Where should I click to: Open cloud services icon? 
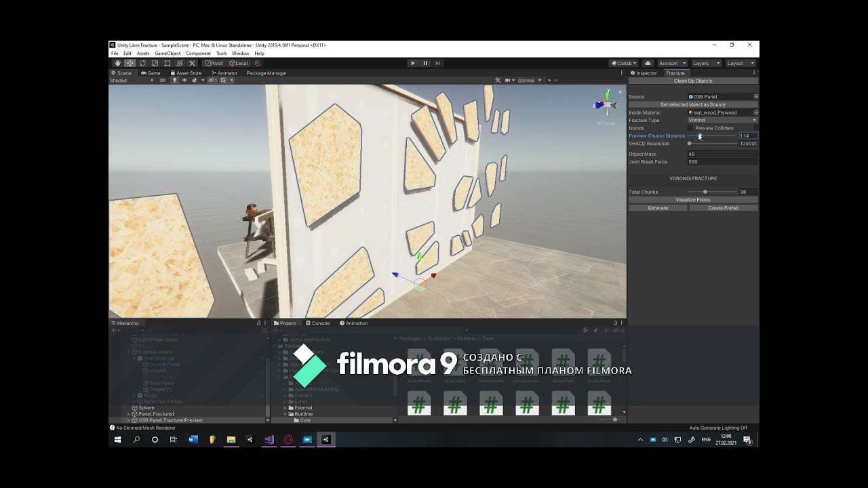[648, 63]
